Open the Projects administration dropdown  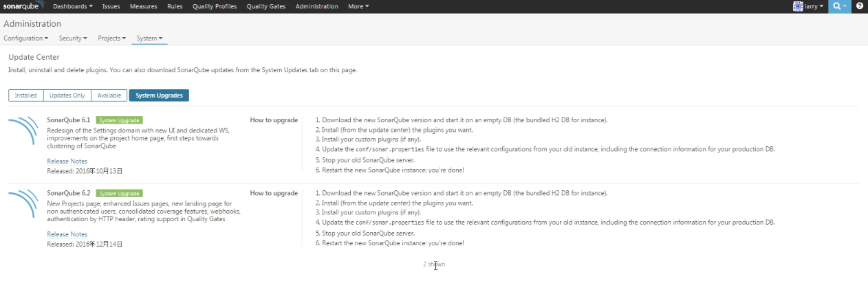(x=112, y=38)
